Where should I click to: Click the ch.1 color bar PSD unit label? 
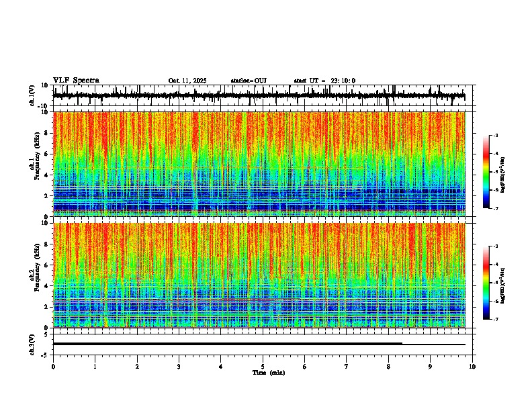503,175
